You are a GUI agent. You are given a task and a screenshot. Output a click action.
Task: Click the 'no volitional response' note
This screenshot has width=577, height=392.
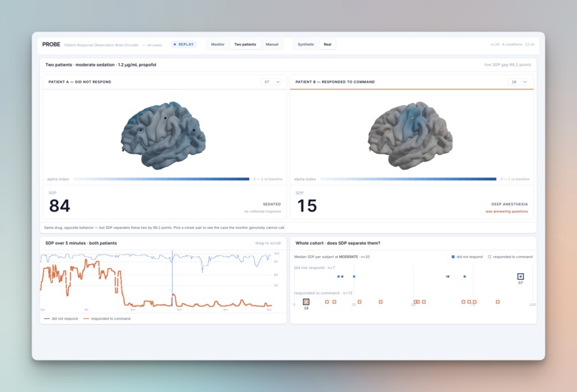click(x=263, y=212)
